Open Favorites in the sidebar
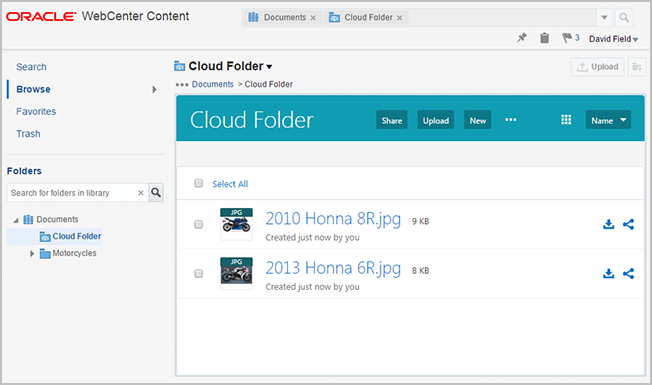Screen dimensions: 652x385 click(36, 111)
